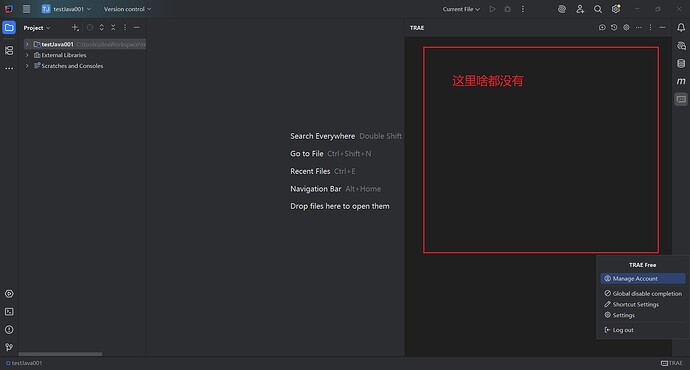
Task: Expand all nodes in Project tree
Action: [x=102, y=27]
